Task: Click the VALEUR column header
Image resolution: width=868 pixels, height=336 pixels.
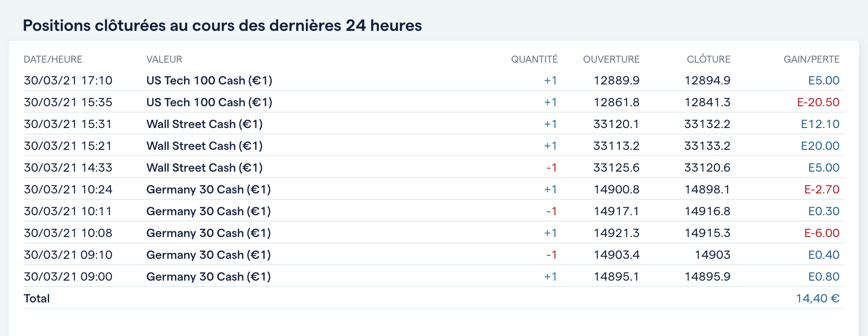Action: [164, 59]
